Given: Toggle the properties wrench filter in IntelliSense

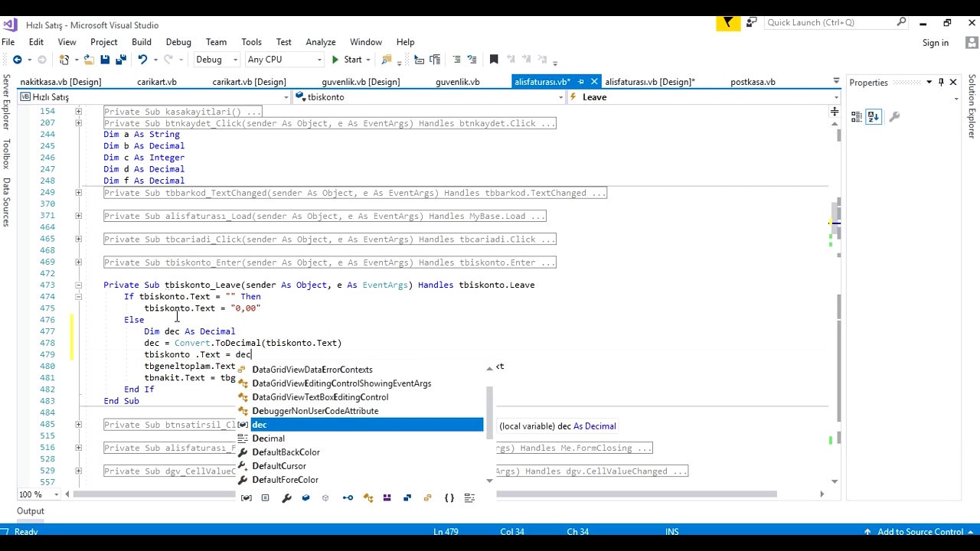Looking at the screenshot, I should 286,498.
